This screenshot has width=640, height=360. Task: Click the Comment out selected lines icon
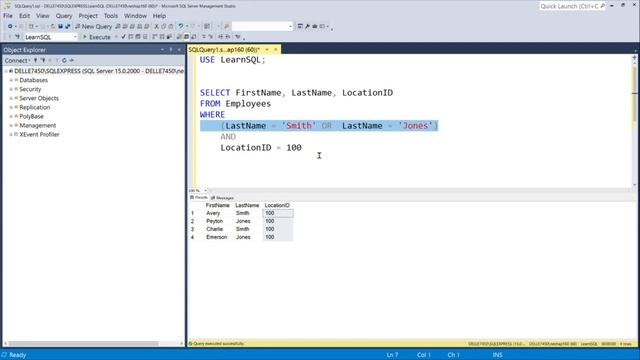point(204,37)
